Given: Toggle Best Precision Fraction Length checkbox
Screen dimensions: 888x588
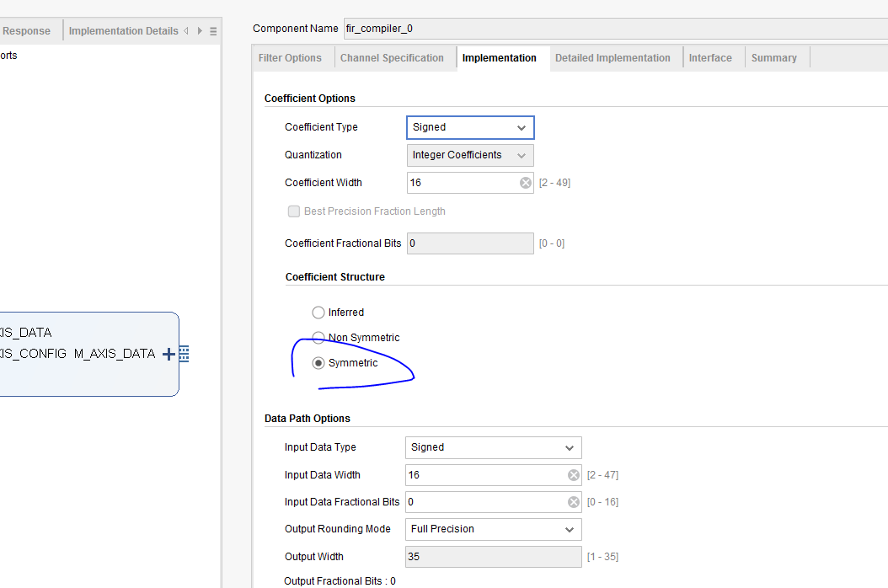Looking at the screenshot, I should [x=293, y=211].
